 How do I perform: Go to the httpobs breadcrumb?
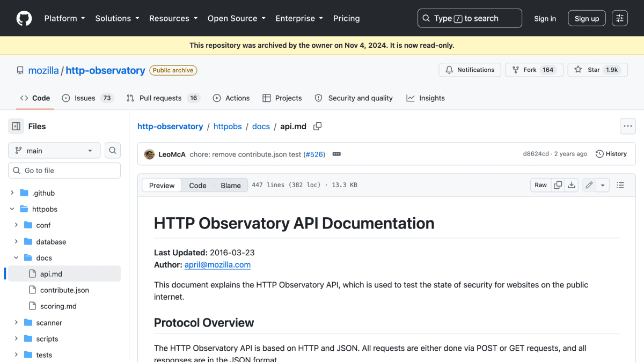pos(228,127)
